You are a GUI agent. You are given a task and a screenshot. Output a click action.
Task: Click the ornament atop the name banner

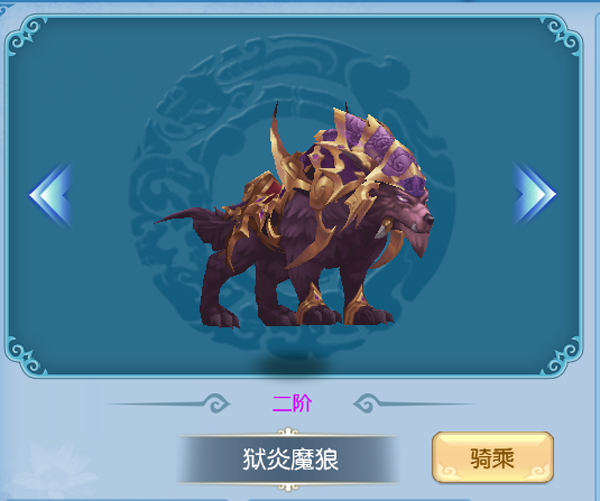[x=288, y=432]
